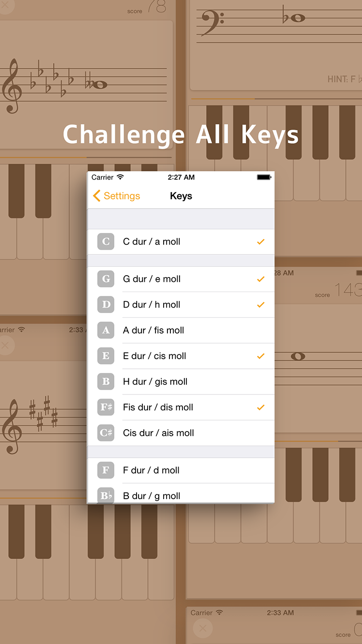Tap the Settings back link text
The width and height of the screenshot is (362, 644).
click(x=122, y=196)
